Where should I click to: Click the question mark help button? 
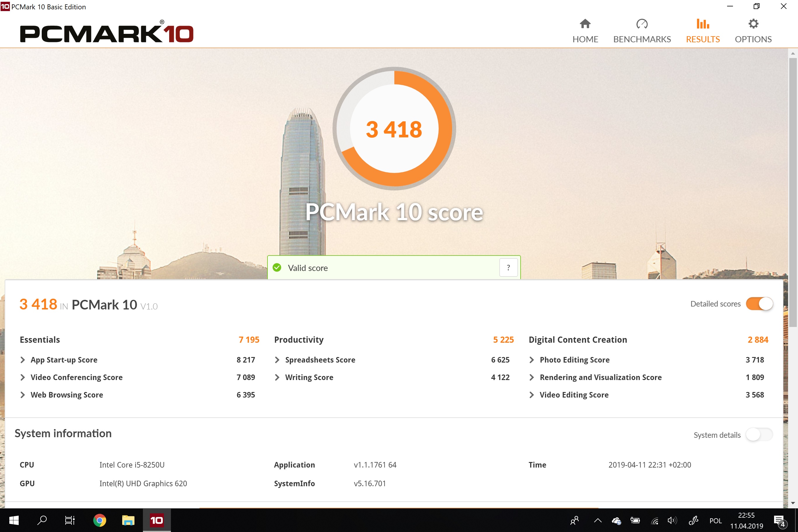508,268
